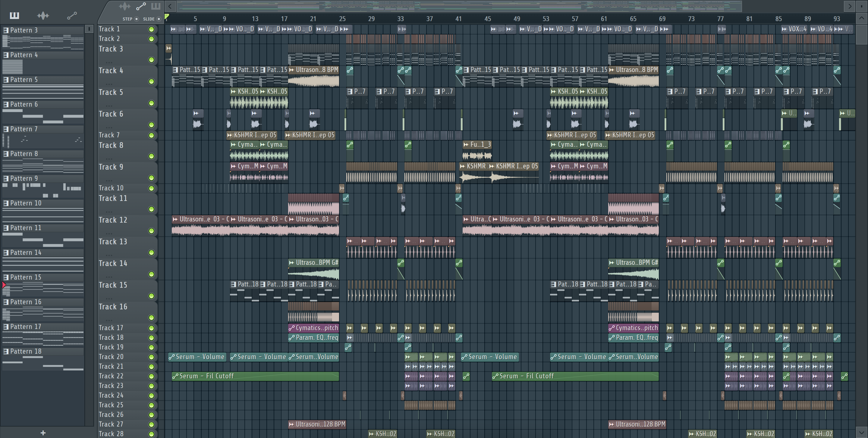Select the Track 12 header label
The height and width of the screenshot is (438, 868).
click(x=113, y=220)
